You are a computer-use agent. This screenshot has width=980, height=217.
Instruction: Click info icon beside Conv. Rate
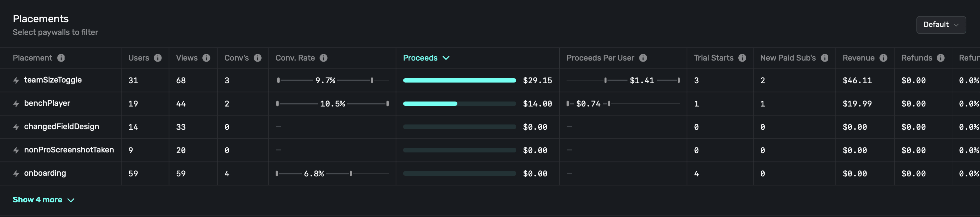click(323, 58)
